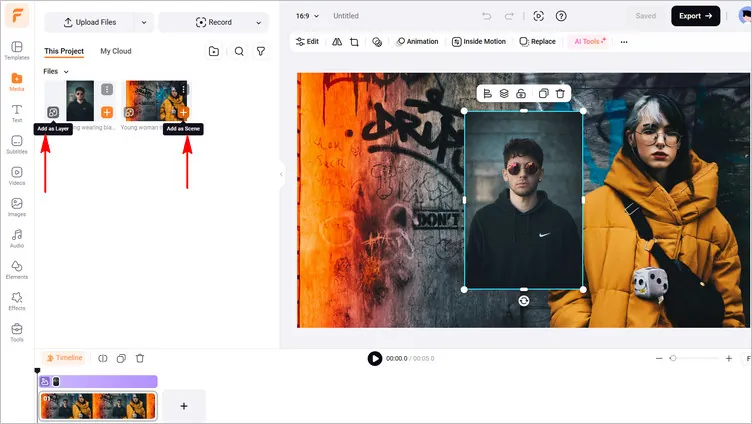Image resolution: width=752 pixels, height=424 pixels.
Task: Open the Images sidebar panel
Action: point(17,207)
